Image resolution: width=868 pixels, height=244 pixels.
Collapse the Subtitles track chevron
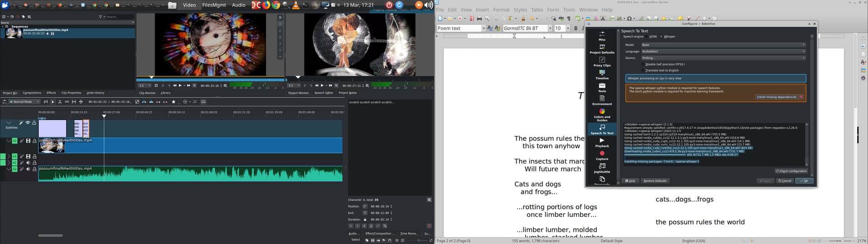pos(9,122)
